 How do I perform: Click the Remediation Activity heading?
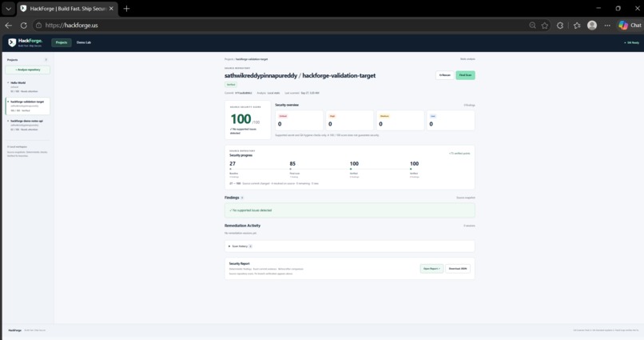point(242,226)
